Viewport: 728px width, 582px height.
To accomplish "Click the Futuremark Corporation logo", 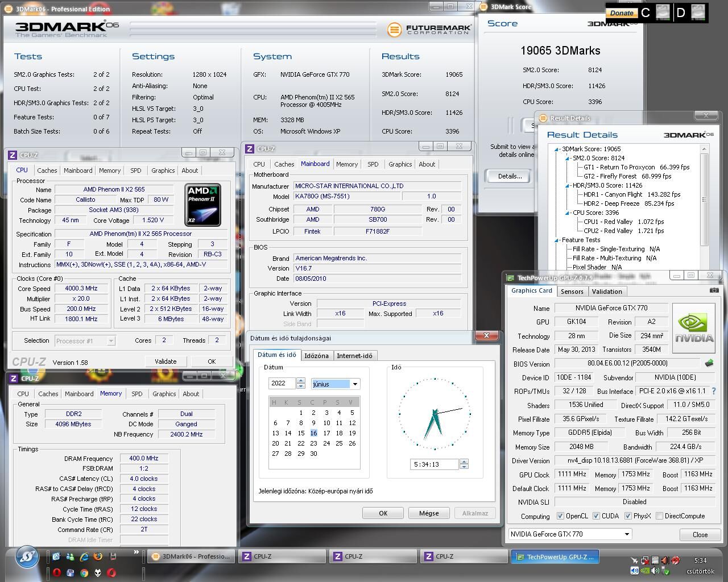I will pyautogui.click(x=429, y=29).
